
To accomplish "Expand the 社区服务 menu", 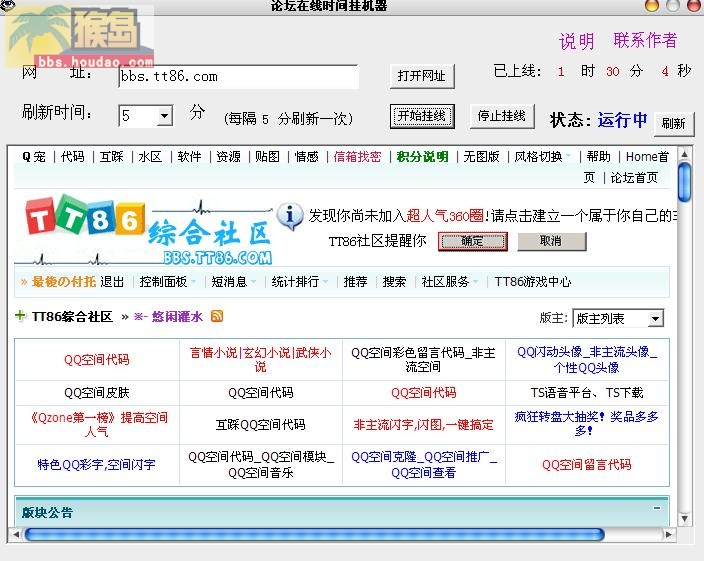I will pos(449,282).
